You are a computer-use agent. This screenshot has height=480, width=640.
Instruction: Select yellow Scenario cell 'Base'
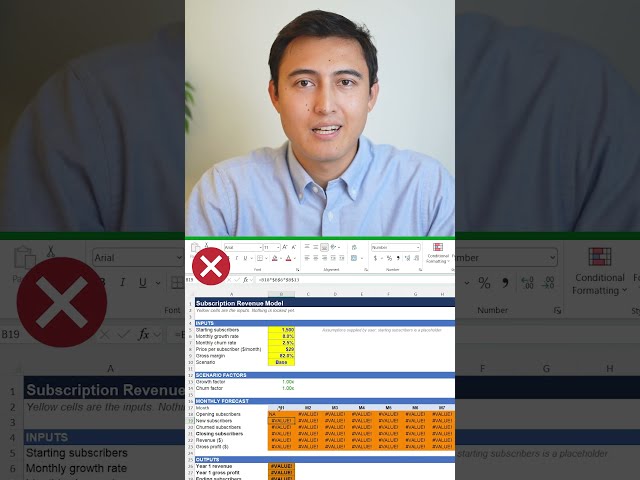[x=281, y=362]
